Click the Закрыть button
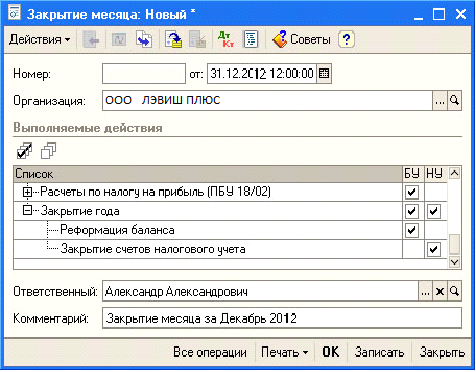 click(442, 352)
